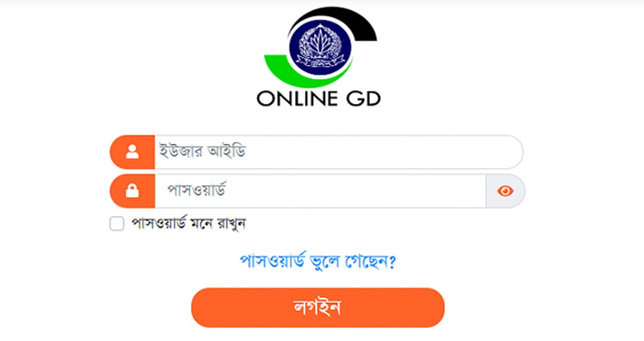Click the orange padlock icon
The image size is (644, 341).
tap(132, 191)
